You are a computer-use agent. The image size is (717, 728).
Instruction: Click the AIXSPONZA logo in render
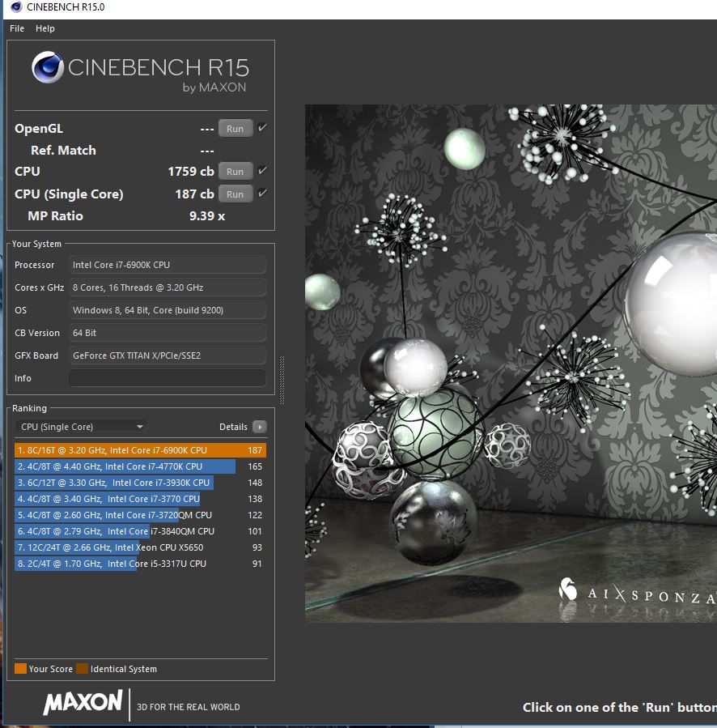pyautogui.click(x=638, y=591)
